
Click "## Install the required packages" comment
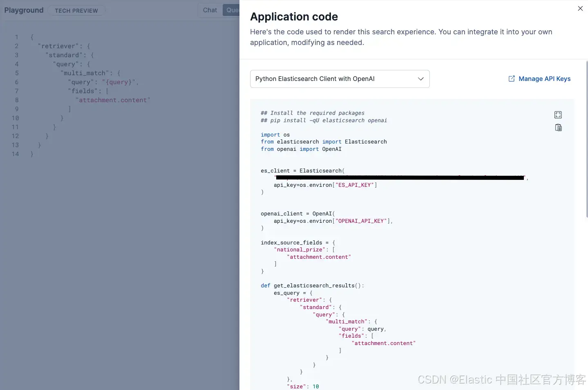(x=313, y=113)
